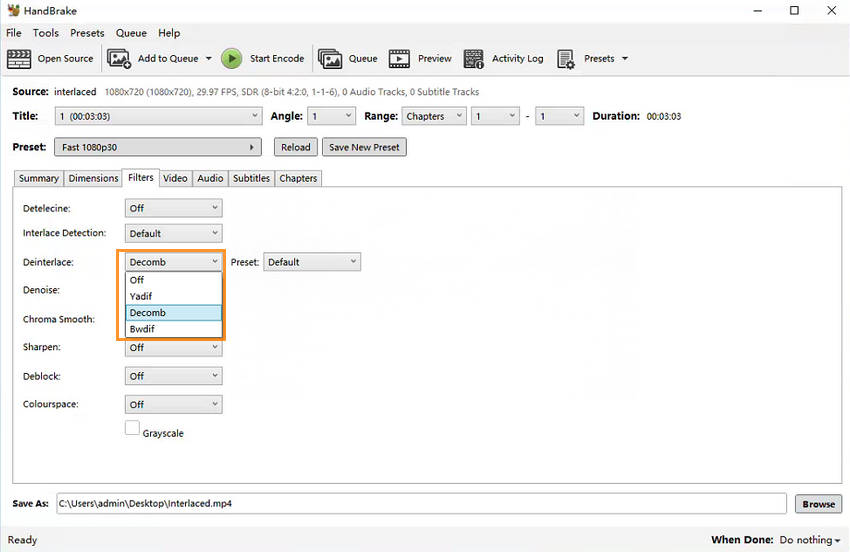Click the Add to Queue image icon
The height and width of the screenshot is (552, 850).
[x=119, y=59]
